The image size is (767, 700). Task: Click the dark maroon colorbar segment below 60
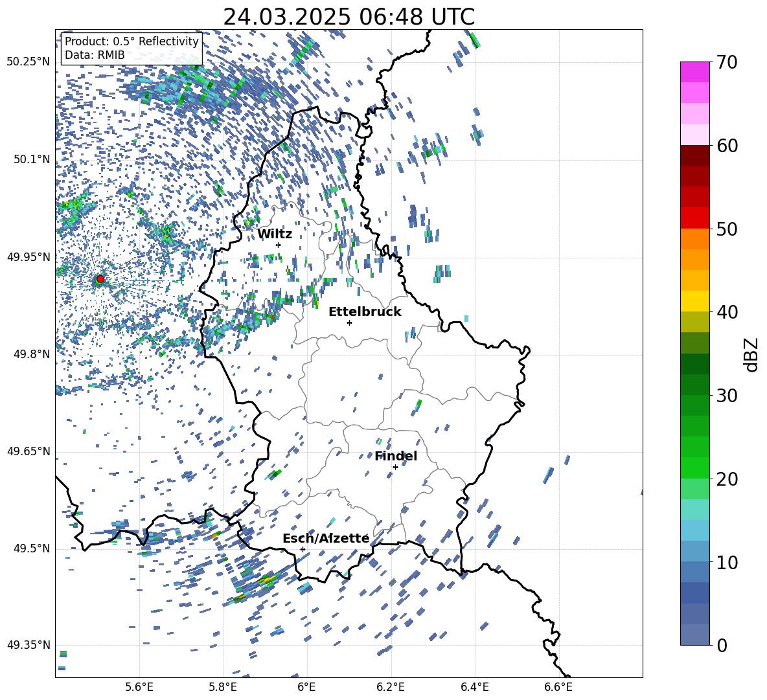coord(694,155)
